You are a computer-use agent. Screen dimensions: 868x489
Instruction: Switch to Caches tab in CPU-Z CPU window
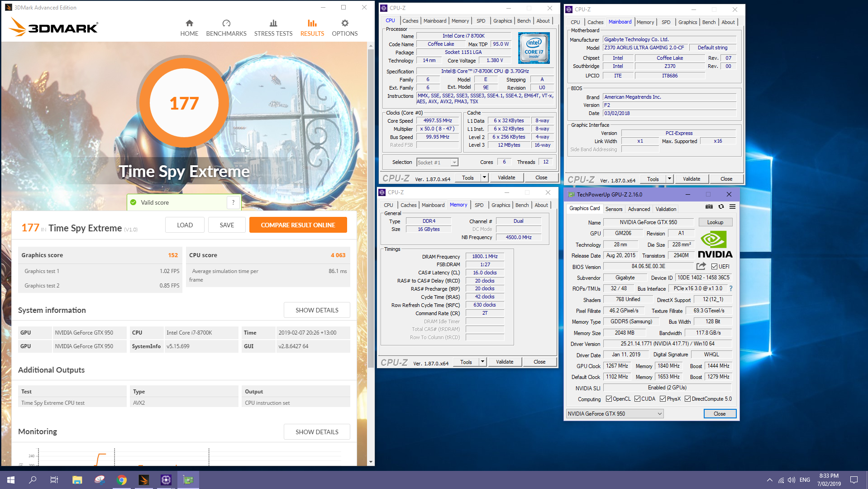point(410,21)
